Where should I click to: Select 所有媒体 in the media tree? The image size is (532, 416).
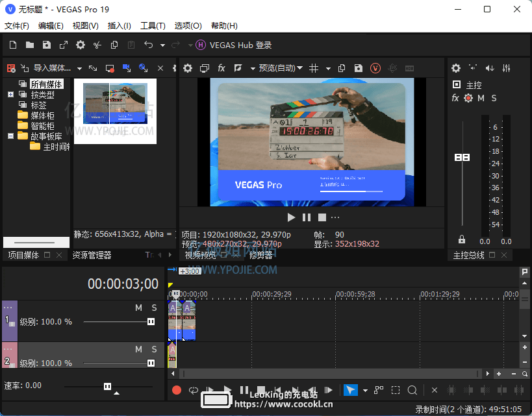(x=47, y=84)
